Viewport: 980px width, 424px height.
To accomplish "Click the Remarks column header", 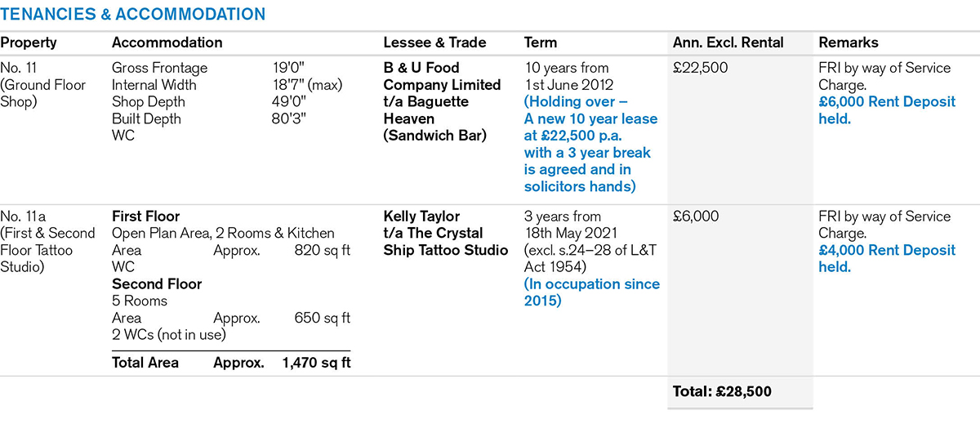I will (x=849, y=42).
